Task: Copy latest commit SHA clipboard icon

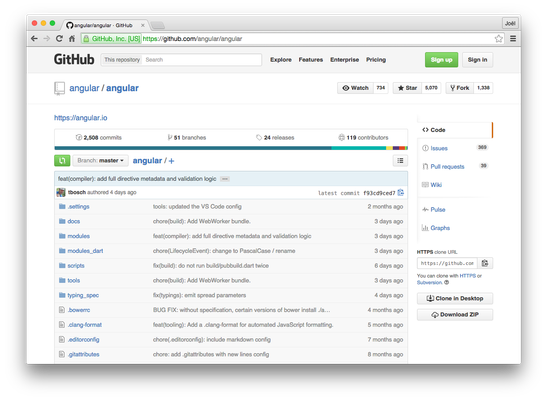Action: [x=401, y=193]
